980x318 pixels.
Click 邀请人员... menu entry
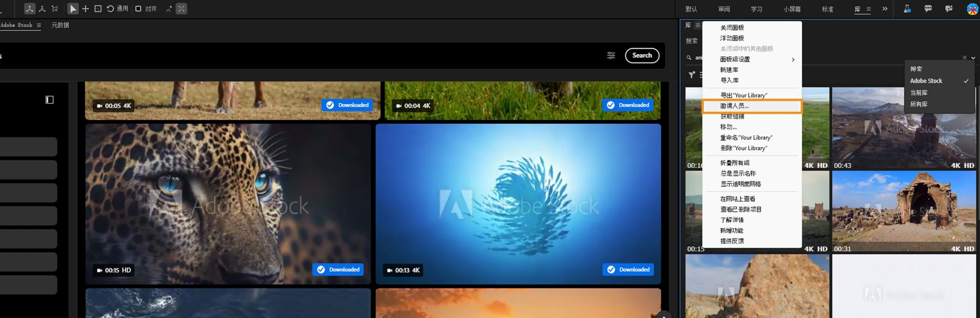pos(752,106)
